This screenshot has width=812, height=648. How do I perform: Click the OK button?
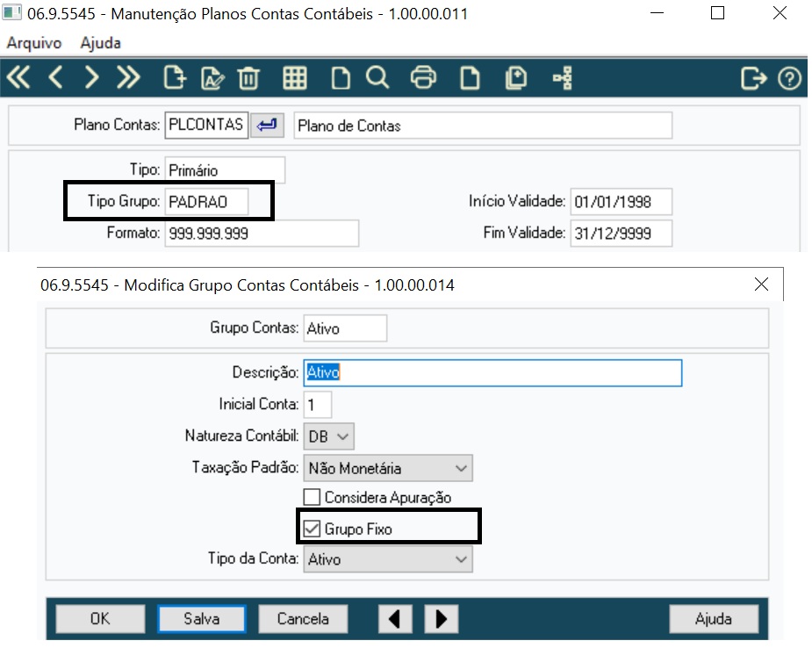[x=100, y=618]
